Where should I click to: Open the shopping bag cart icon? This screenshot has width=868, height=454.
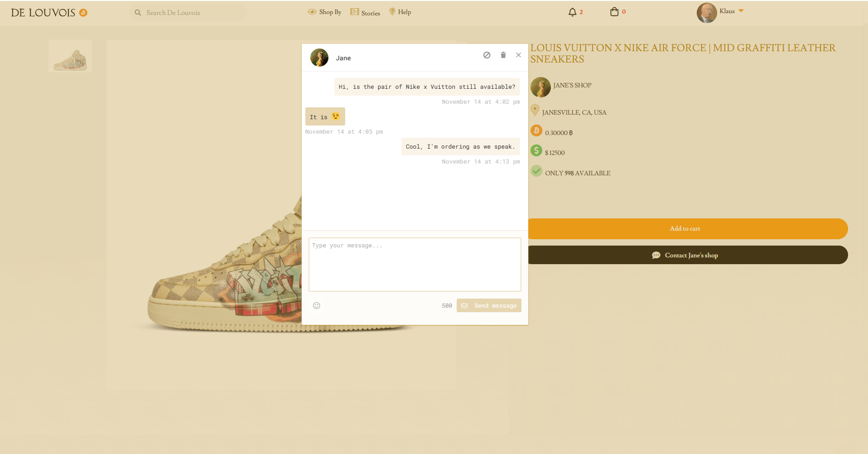click(x=614, y=12)
